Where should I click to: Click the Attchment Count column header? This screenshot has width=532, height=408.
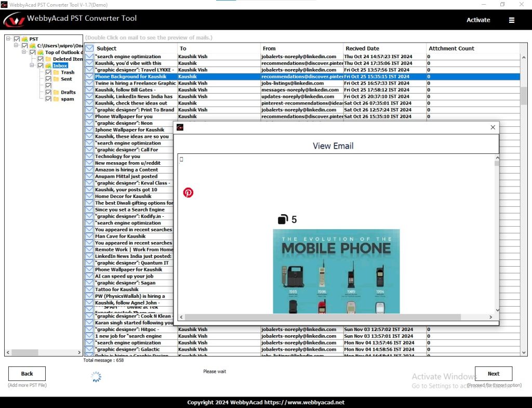tap(473, 48)
